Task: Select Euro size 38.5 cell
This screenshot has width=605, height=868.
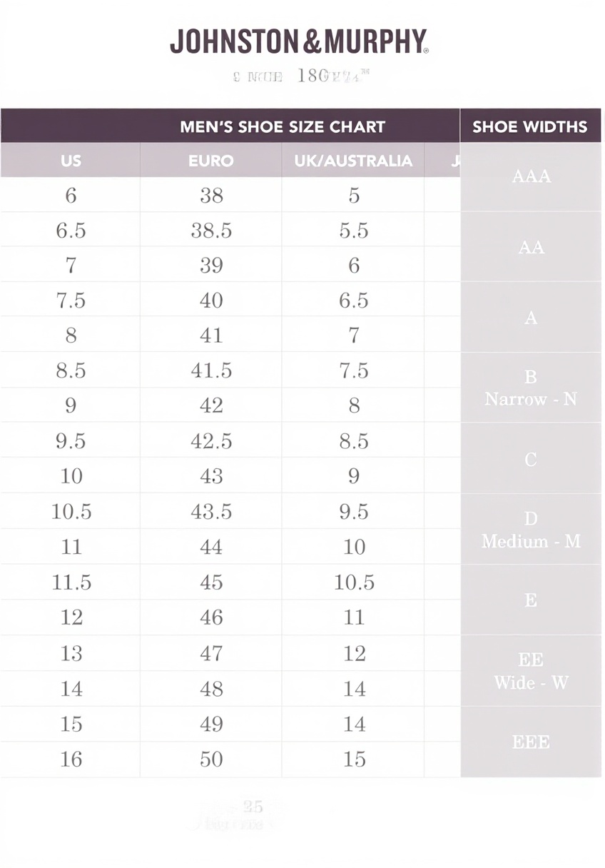Action: point(211,231)
